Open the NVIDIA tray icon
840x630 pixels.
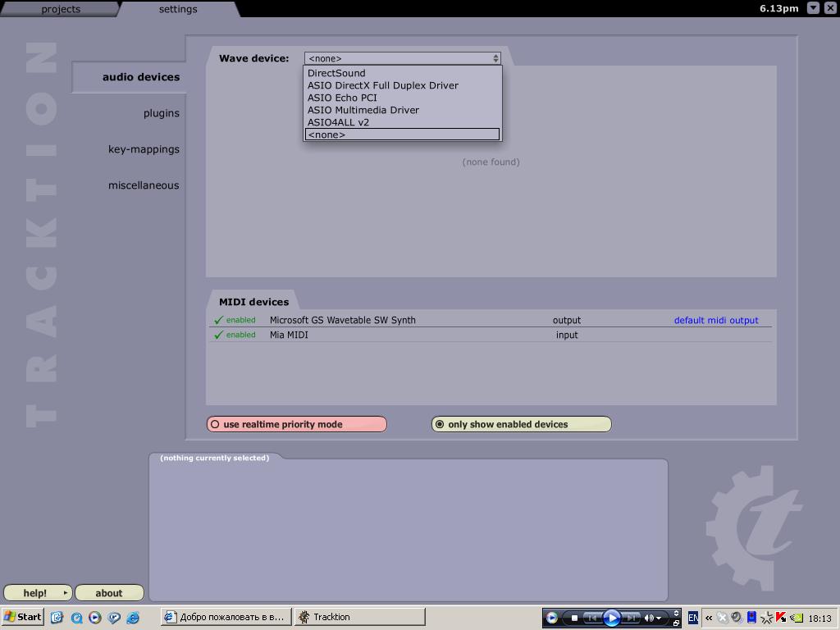point(796,618)
